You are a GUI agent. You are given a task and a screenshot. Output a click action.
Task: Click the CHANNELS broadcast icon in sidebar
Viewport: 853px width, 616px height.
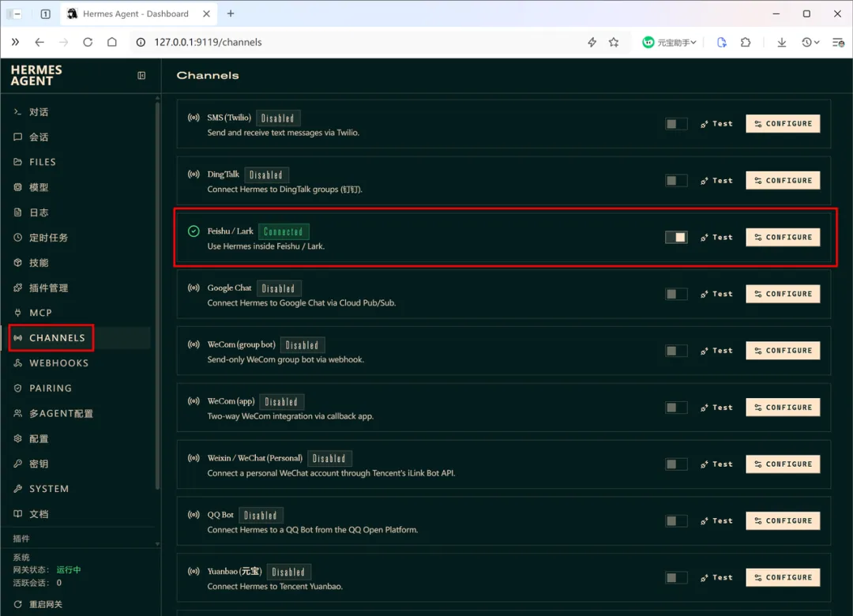pyautogui.click(x=18, y=338)
